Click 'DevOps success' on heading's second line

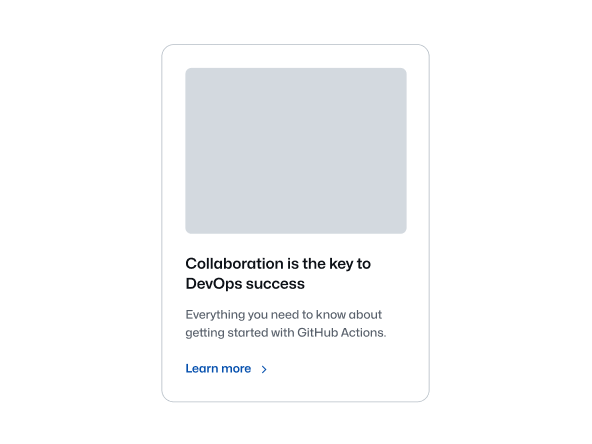pos(245,284)
